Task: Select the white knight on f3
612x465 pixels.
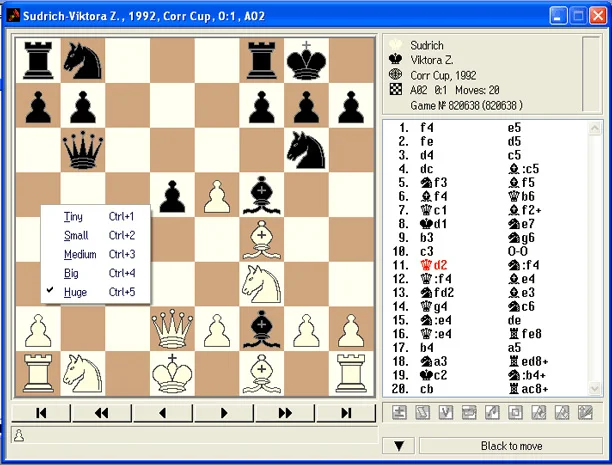Action: (x=262, y=284)
